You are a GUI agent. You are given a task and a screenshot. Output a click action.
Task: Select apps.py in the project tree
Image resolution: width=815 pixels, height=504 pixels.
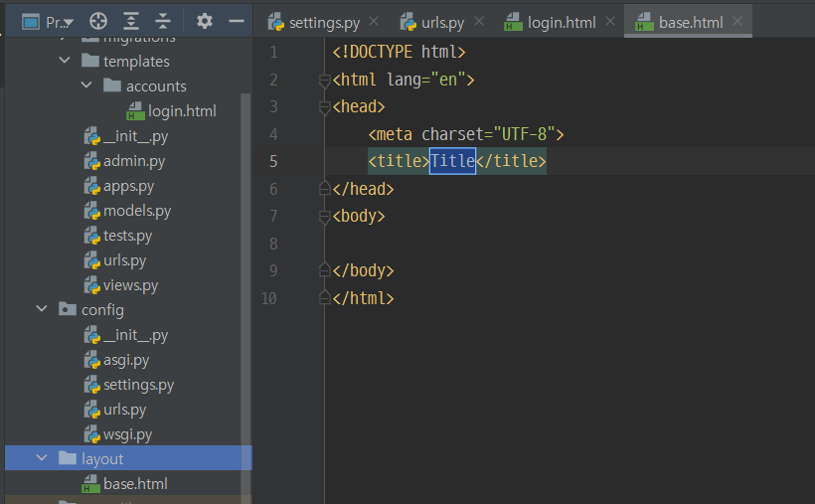click(x=128, y=186)
